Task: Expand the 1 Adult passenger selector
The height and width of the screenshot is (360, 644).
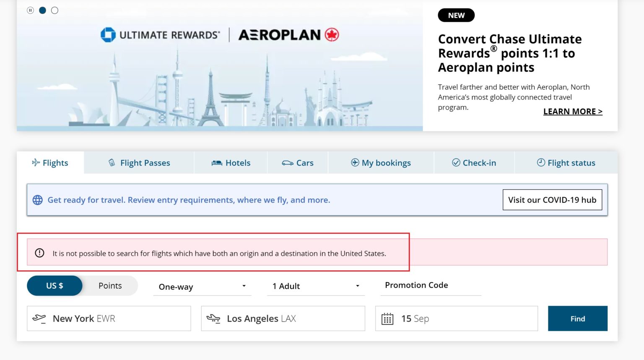Action: [315, 287]
